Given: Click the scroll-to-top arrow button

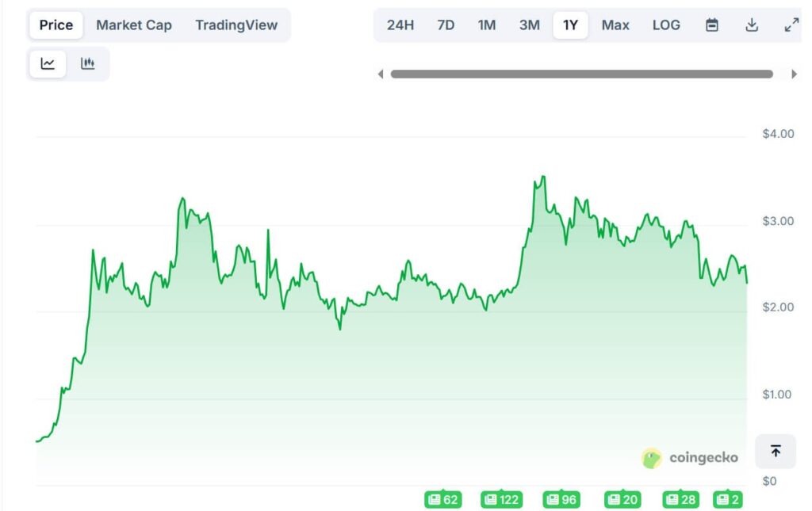Looking at the screenshot, I should (x=776, y=451).
